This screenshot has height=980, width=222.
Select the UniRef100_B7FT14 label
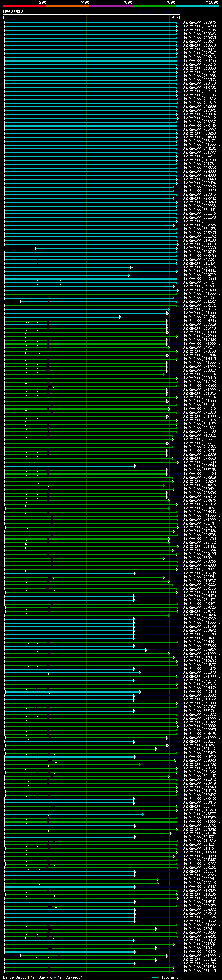coord(199,282)
